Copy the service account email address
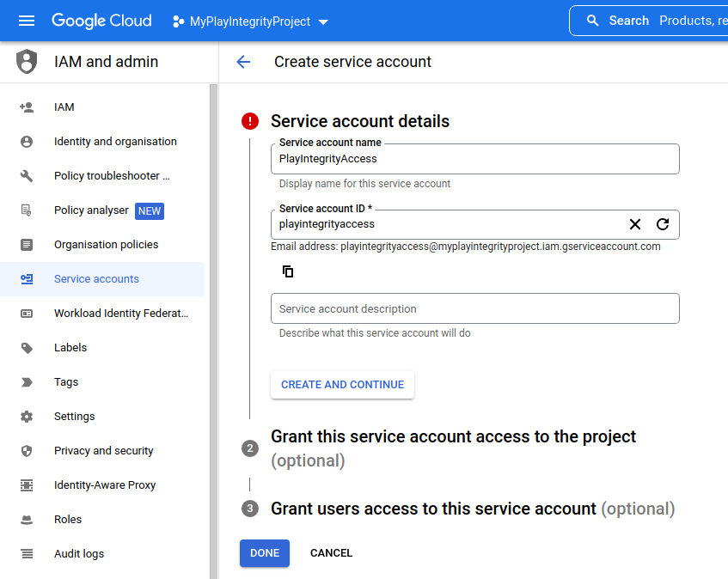The width and height of the screenshot is (728, 579). click(x=288, y=271)
